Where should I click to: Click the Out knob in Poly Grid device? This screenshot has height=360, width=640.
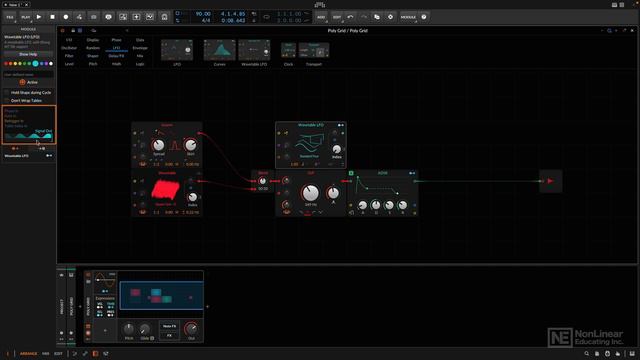(x=191, y=329)
